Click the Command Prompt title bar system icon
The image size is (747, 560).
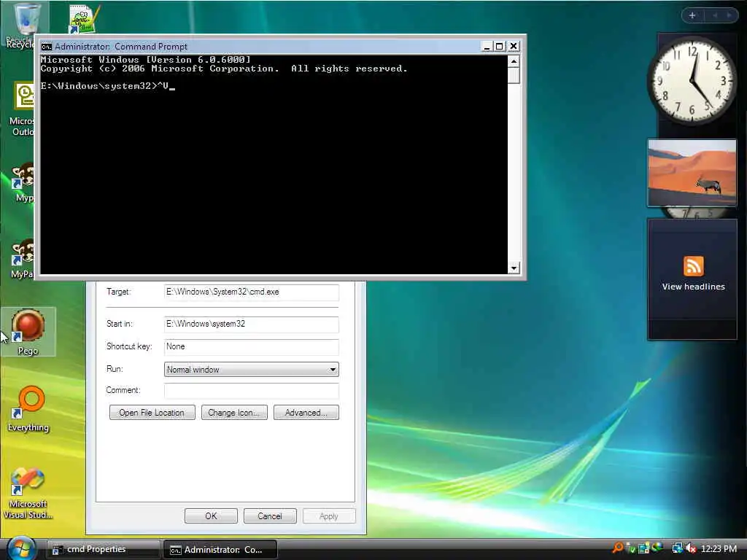46,46
